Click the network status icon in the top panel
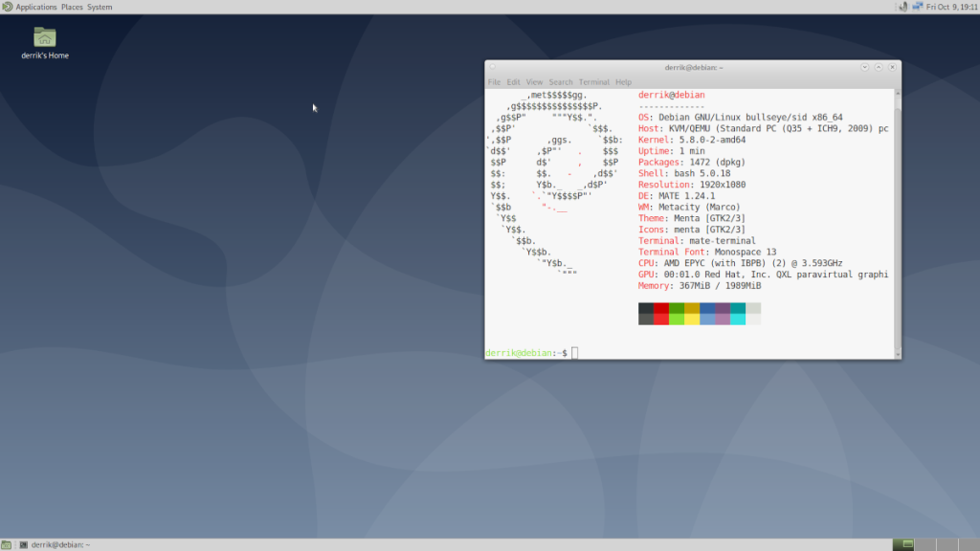The height and width of the screenshot is (551, 980). (x=916, y=6)
